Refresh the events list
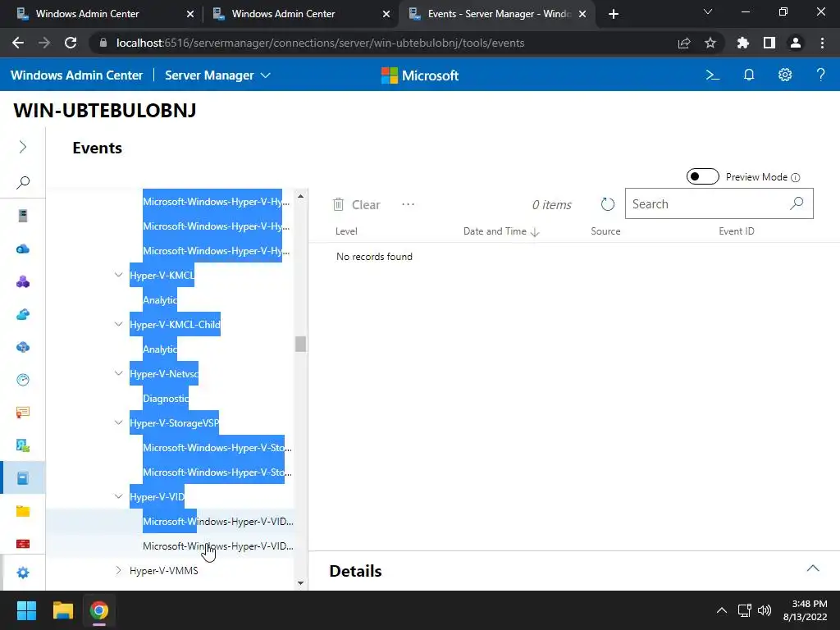Image resolution: width=840 pixels, height=630 pixels. tap(608, 204)
